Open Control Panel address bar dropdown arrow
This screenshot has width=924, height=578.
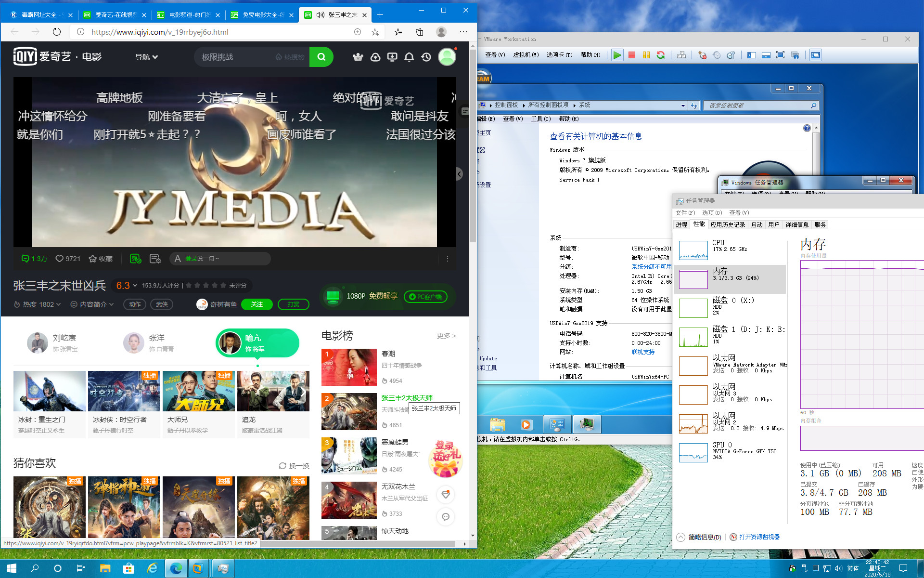coord(683,105)
